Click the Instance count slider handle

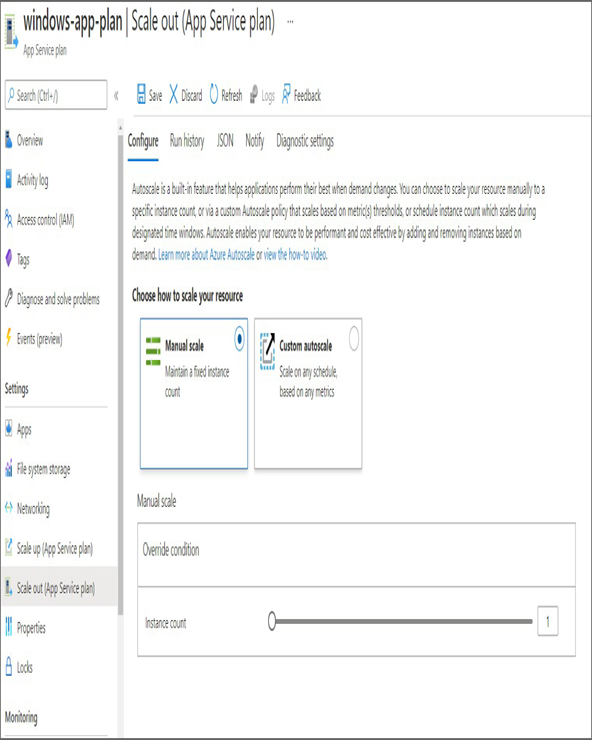271,621
